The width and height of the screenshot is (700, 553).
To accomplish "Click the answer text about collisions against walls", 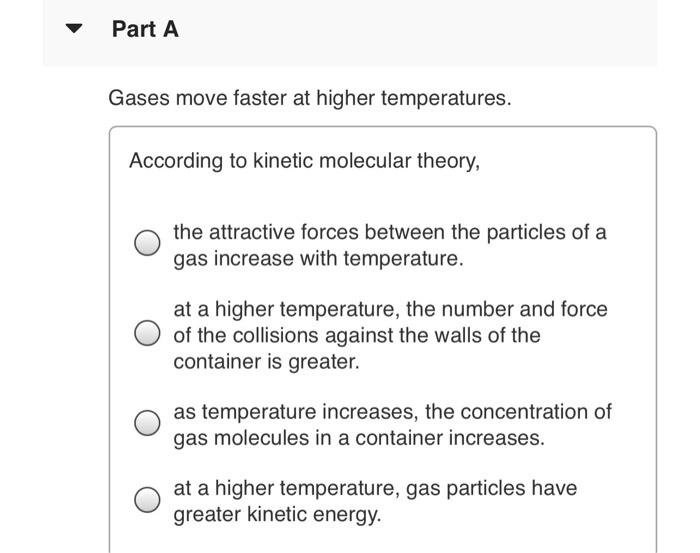I will 390,335.
